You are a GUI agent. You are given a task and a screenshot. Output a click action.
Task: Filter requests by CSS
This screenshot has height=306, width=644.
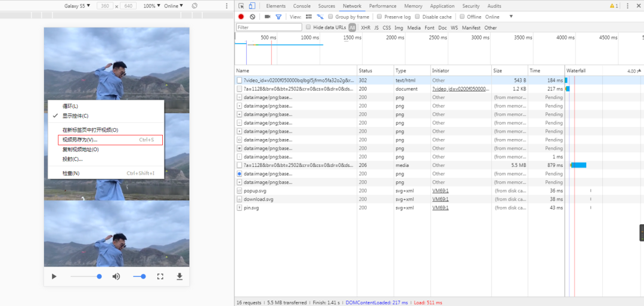point(386,28)
